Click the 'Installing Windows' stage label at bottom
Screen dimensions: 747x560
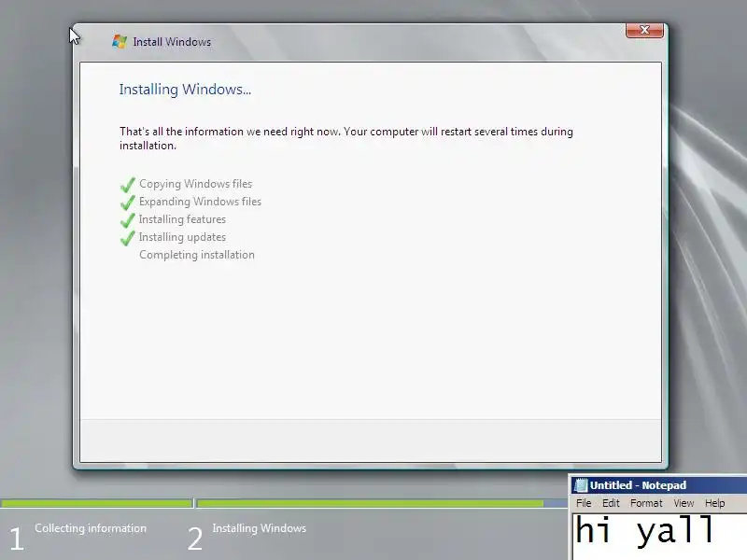click(260, 528)
